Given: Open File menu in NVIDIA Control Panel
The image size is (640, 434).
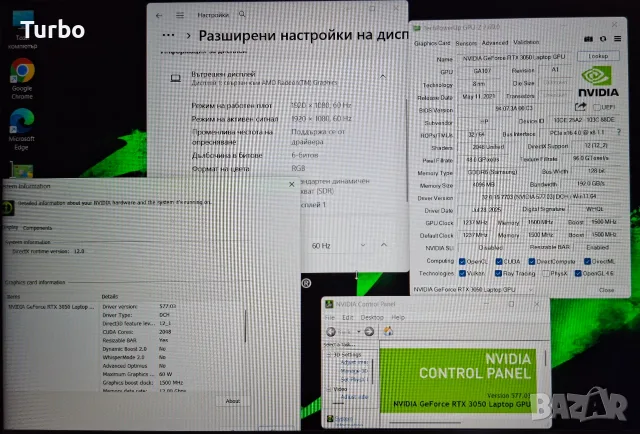Looking at the screenshot, I should click(330, 318).
